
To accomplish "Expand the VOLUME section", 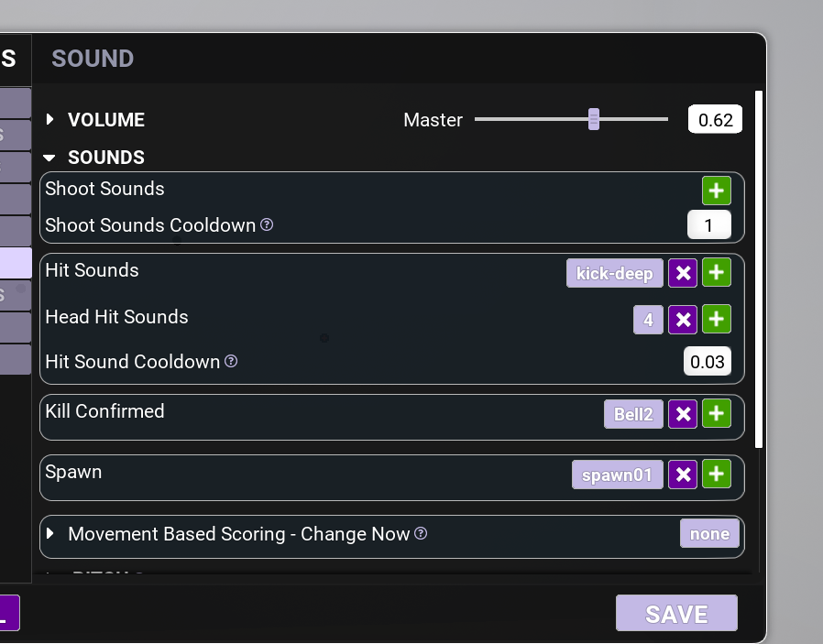I will (x=49, y=120).
